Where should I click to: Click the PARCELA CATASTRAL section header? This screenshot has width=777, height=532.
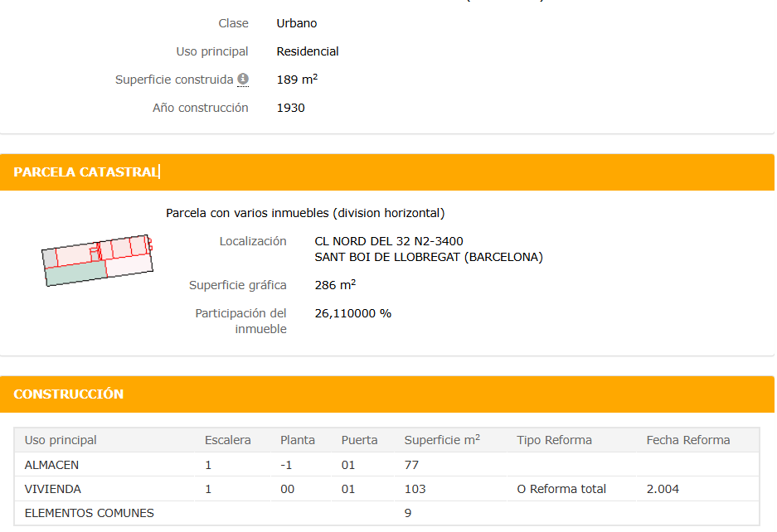387,172
